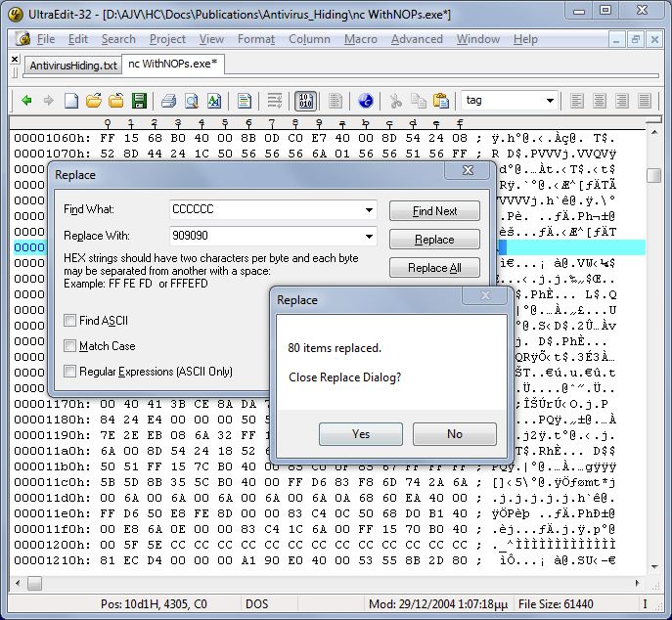672x620 pixels.
Task: Open a file using the open-folder icon
Action: (x=94, y=101)
